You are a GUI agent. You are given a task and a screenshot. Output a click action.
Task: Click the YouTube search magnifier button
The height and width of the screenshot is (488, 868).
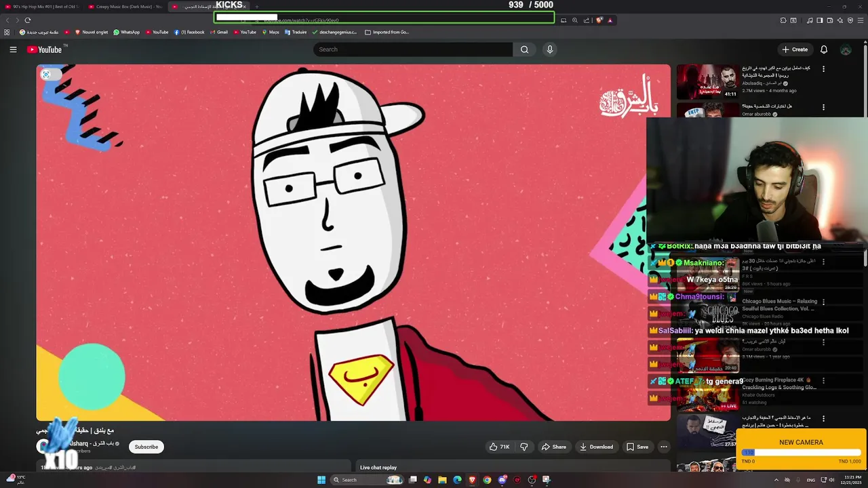pos(524,49)
